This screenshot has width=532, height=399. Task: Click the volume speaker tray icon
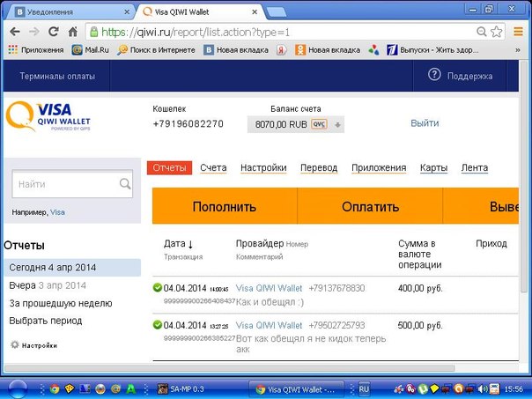point(482,388)
